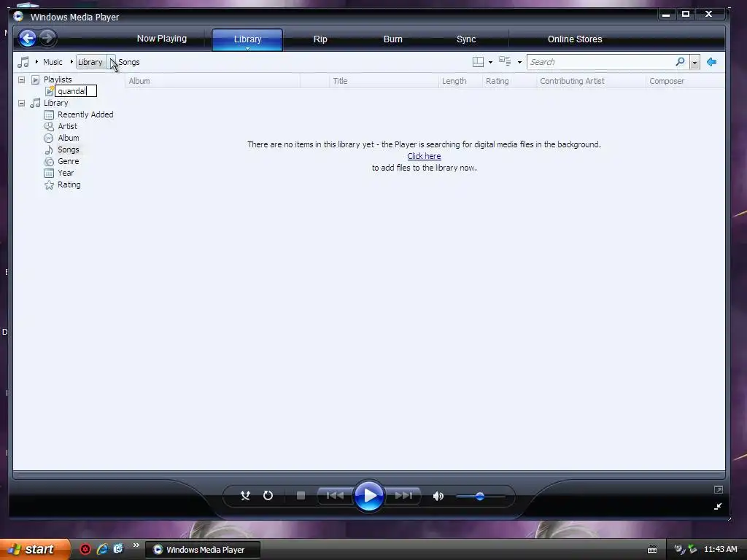Open Year view in the library tree
Viewport: 747px width, 560px height.
(x=66, y=173)
